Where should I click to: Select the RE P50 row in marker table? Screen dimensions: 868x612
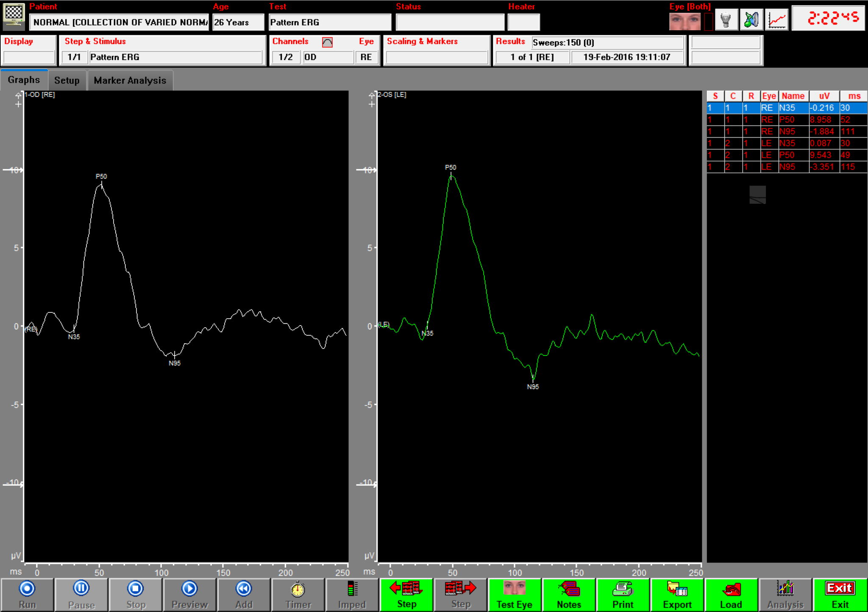click(786, 120)
